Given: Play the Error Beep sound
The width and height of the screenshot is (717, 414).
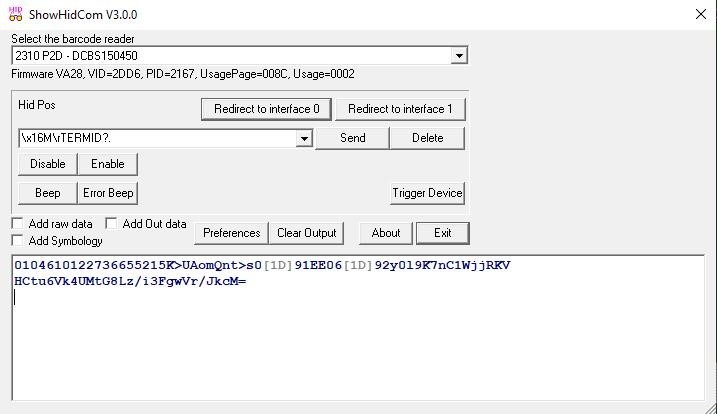Looking at the screenshot, I should coord(109,193).
